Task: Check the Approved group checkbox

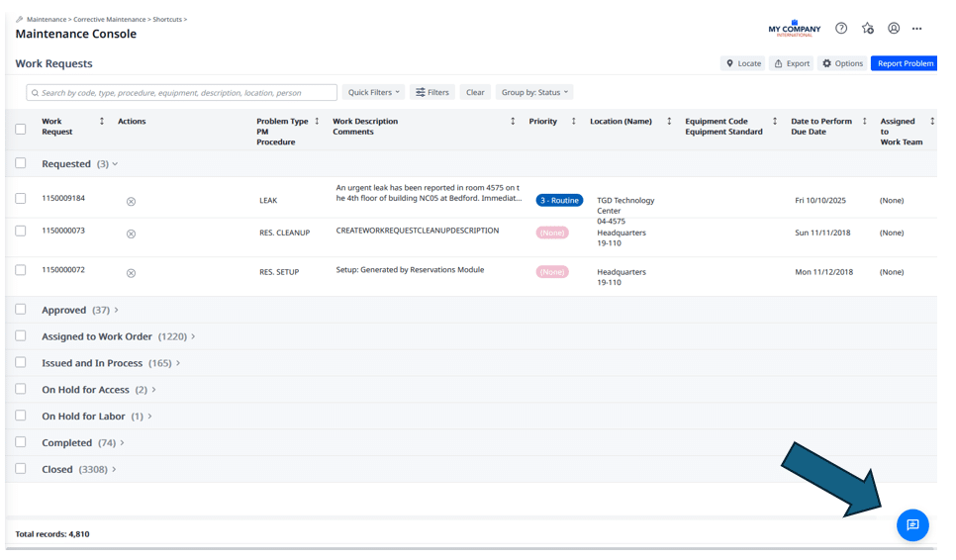Action: click(x=21, y=310)
